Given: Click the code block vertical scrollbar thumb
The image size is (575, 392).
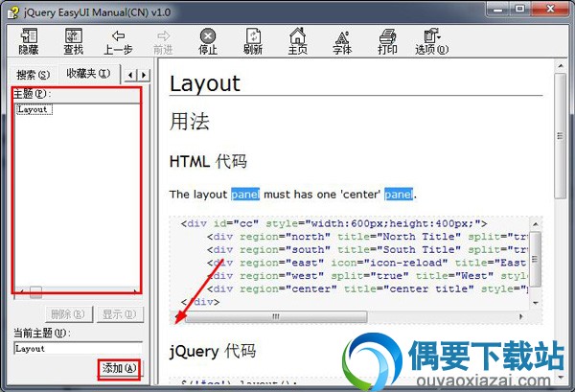Looking at the screenshot, I should [x=535, y=259].
